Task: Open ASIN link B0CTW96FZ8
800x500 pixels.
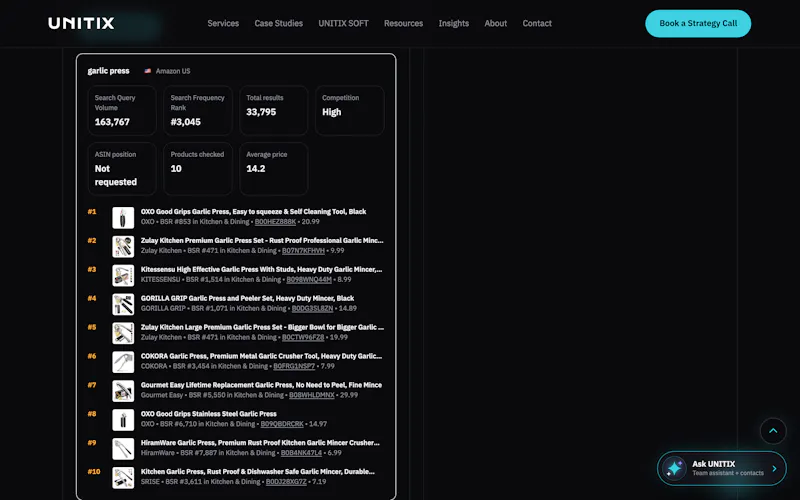Action: point(303,338)
